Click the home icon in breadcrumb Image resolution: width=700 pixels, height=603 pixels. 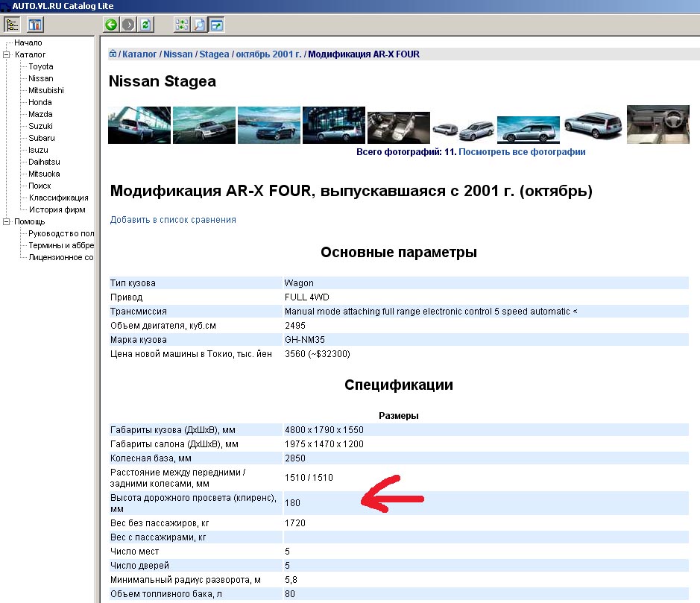point(113,54)
